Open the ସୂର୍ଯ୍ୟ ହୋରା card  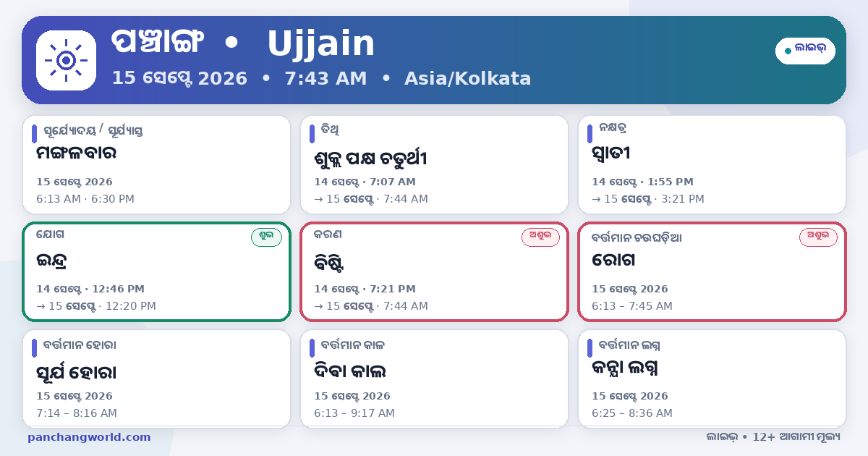pos(156,379)
